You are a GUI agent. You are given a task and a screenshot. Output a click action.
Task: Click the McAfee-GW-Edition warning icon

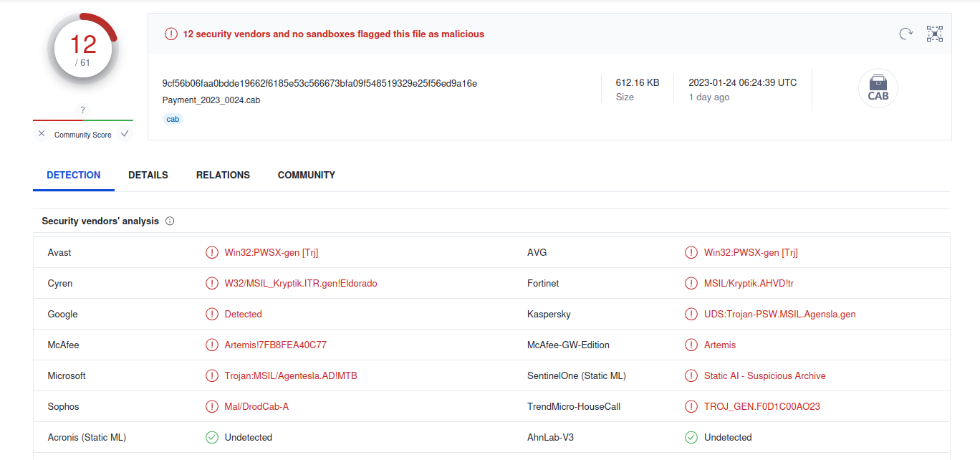[x=691, y=345]
